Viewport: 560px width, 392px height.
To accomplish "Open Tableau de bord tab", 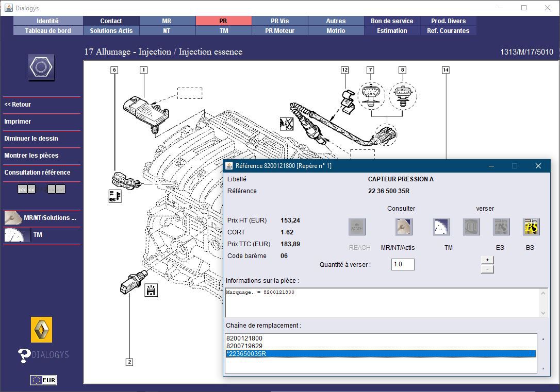I will tap(48, 31).
